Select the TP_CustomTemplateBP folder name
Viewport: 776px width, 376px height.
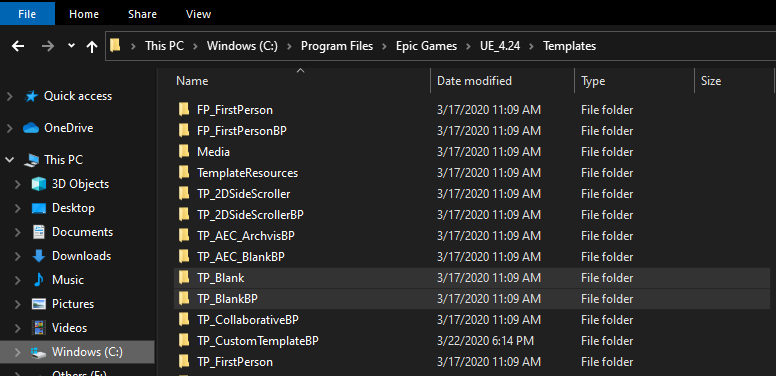click(257, 341)
